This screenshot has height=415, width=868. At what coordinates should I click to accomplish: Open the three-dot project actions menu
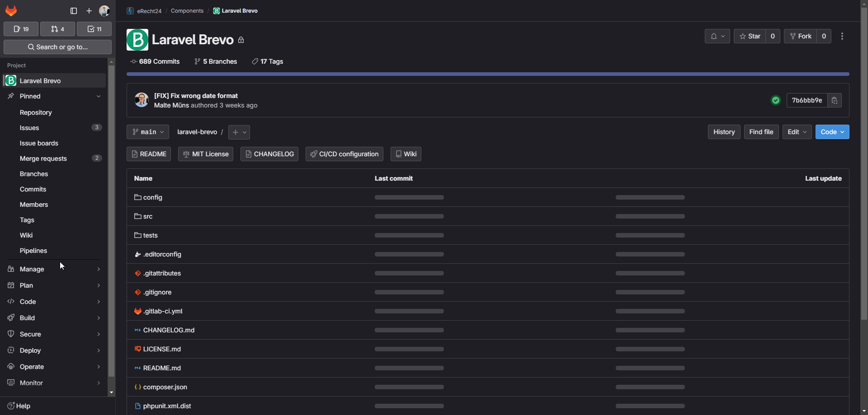(842, 36)
